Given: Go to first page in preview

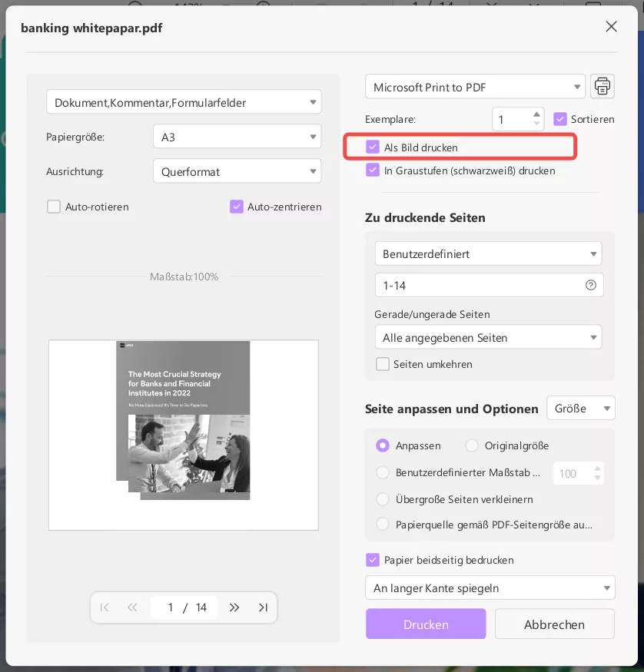Looking at the screenshot, I should tap(105, 607).
